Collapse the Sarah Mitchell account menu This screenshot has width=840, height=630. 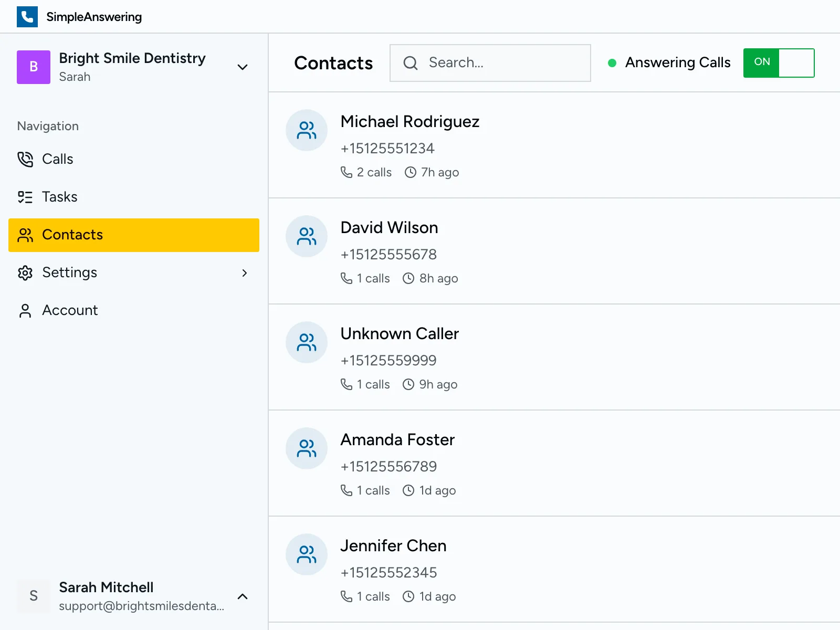click(242, 596)
